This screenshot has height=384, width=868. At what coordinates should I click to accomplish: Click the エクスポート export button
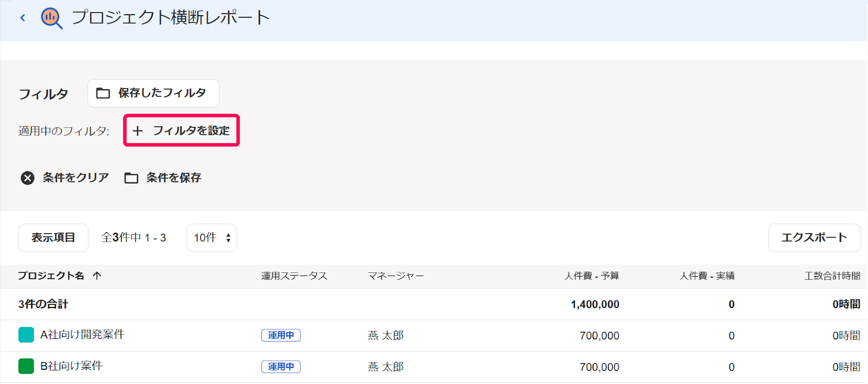coord(814,238)
